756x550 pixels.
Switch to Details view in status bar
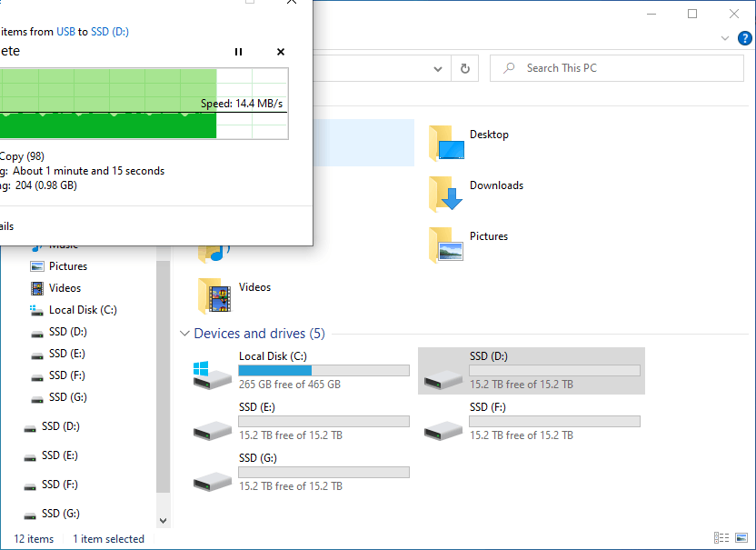pyautogui.click(x=721, y=537)
